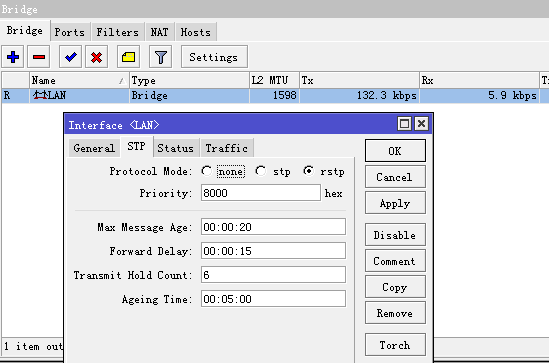This screenshot has height=363, width=549.
Task: Cancel the interface changes
Action: (x=395, y=177)
